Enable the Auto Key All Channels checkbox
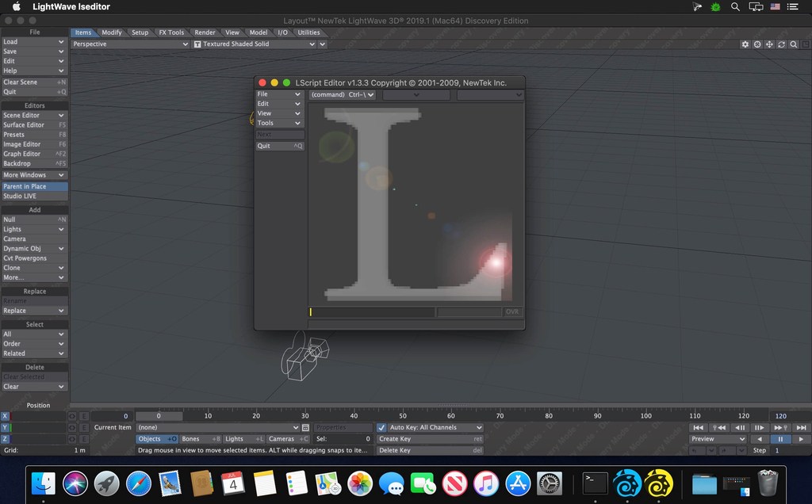The height and width of the screenshot is (504, 812). point(383,427)
